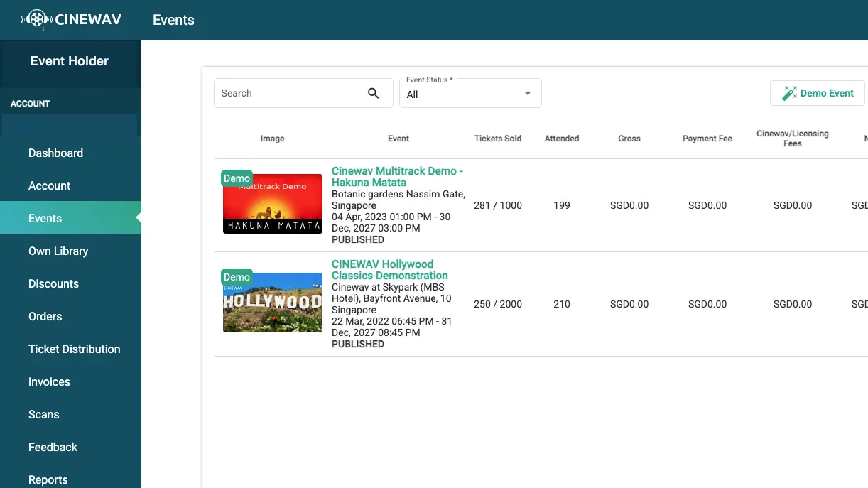Open Cinewav Multitrack Demo - Hakuna Matata link
The width and height of the screenshot is (868, 488).
(x=397, y=177)
